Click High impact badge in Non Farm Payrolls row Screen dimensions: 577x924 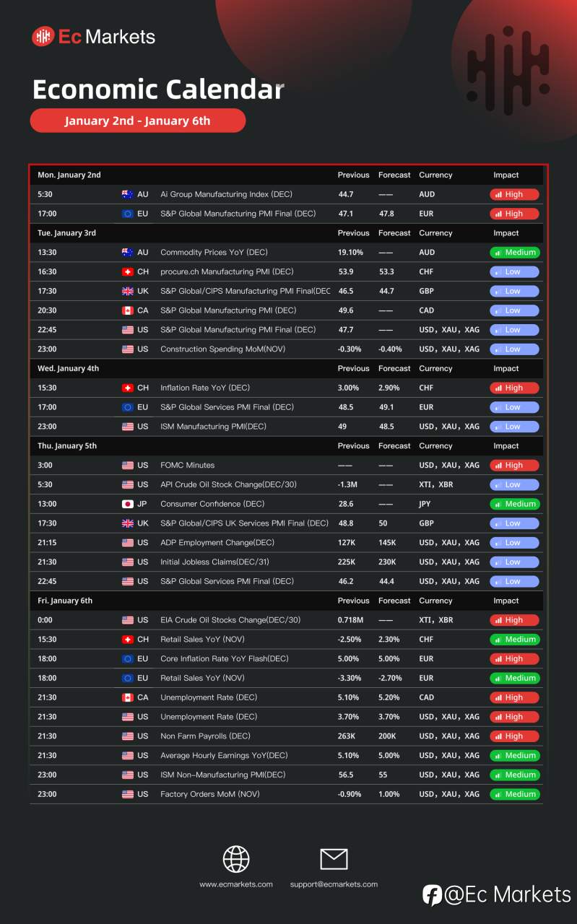[x=514, y=736]
